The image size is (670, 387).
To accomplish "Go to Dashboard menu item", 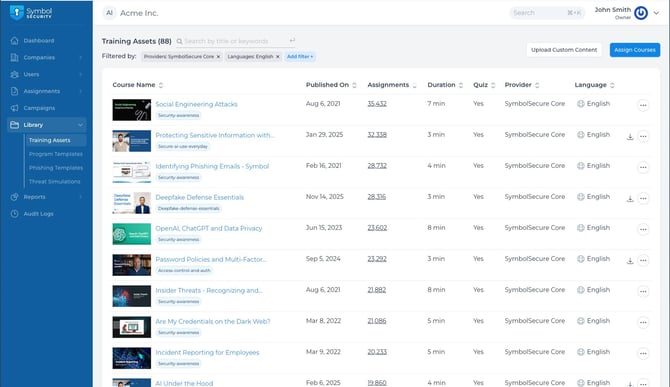I will click(39, 41).
